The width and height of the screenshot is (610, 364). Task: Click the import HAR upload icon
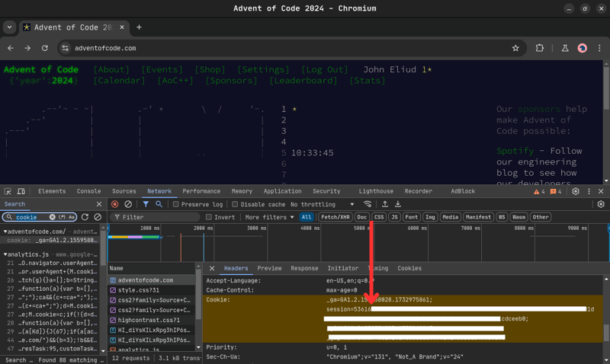[384, 204]
